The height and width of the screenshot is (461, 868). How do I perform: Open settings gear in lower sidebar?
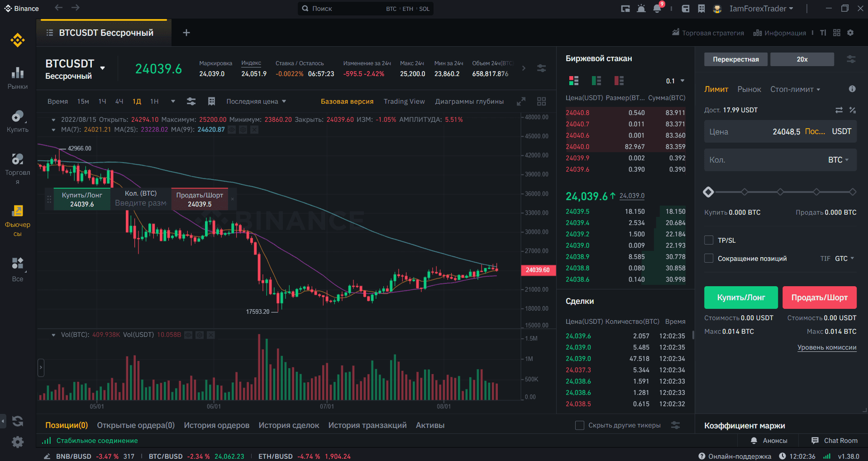pyautogui.click(x=18, y=442)
